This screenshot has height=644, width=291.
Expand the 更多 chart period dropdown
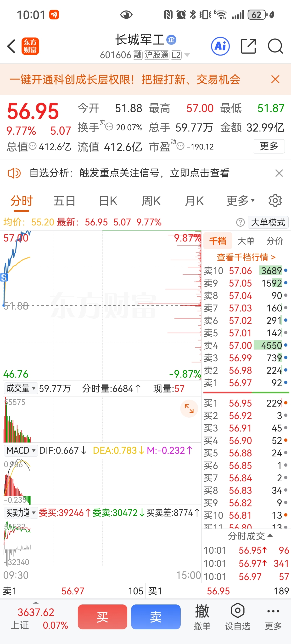click(240, 201)
